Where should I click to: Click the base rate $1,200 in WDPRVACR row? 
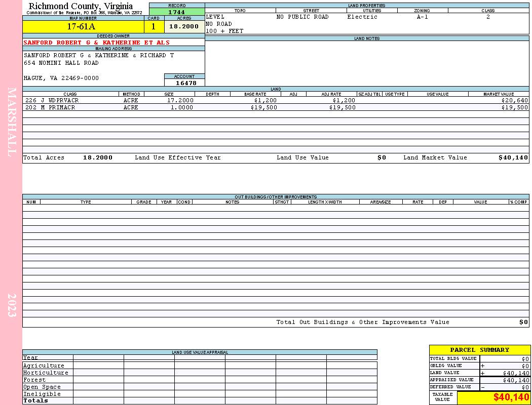265,101
